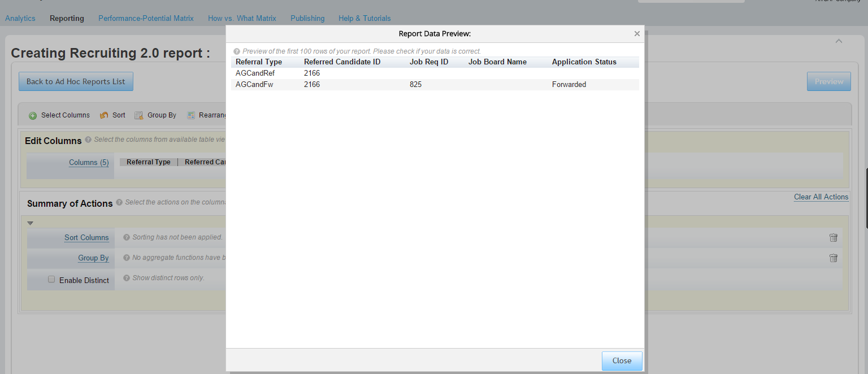Click the Referred Candidate ID column header
The image size is (868, 374).
click(342, 62)
